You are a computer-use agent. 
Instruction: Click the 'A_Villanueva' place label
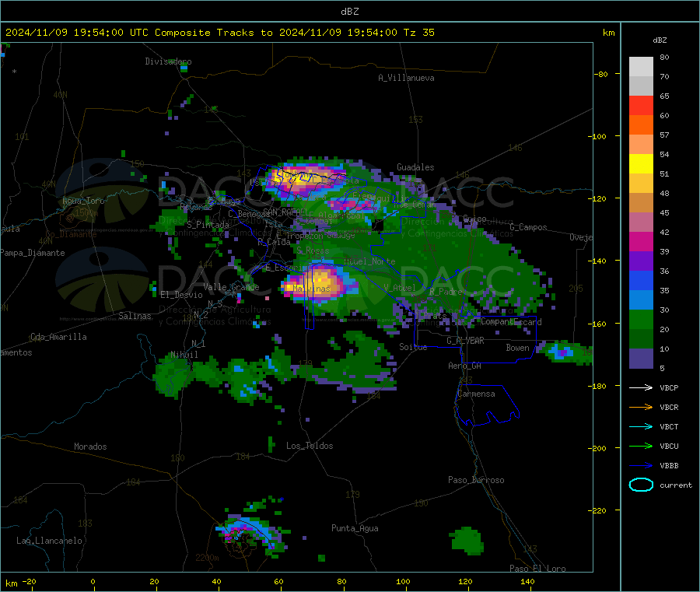coord(406,78)
